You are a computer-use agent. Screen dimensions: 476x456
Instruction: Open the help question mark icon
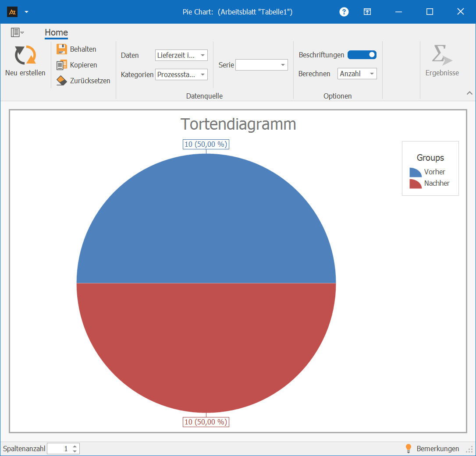(344, 12)
